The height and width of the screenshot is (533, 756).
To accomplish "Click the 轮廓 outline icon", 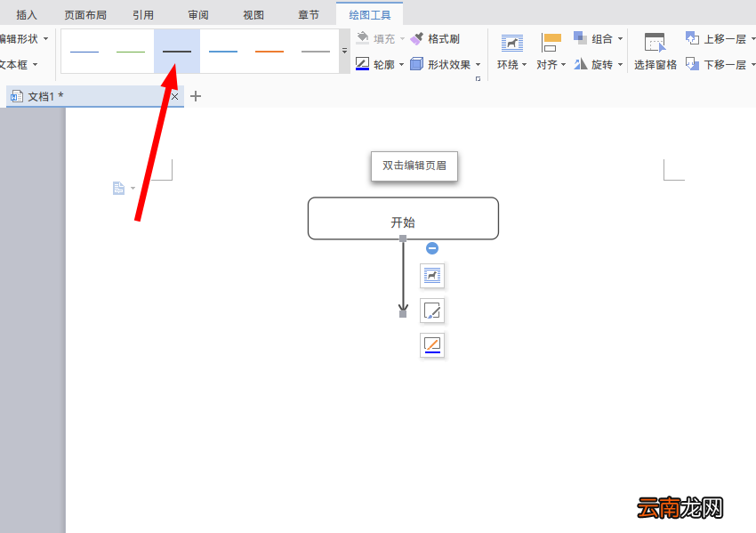I will [363, 64].
